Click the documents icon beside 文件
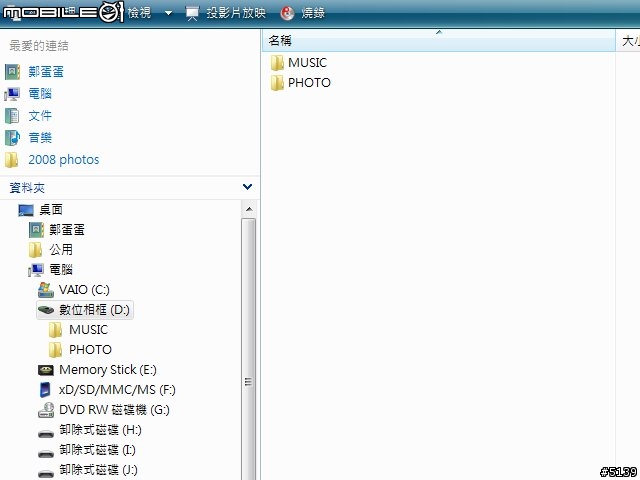640x480 pixels. coord(12,116)
